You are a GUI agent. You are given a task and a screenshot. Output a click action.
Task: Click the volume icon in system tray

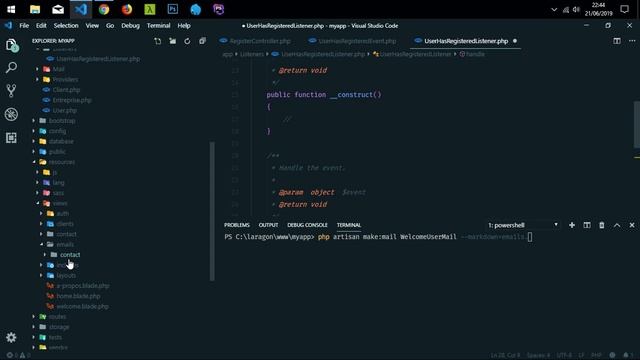576,9
